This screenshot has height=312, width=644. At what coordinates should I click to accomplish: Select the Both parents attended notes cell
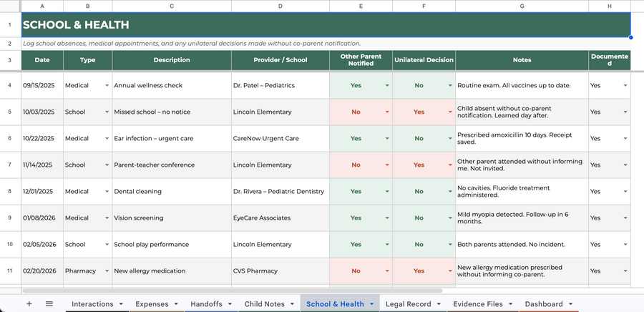(x=522, y=245)
